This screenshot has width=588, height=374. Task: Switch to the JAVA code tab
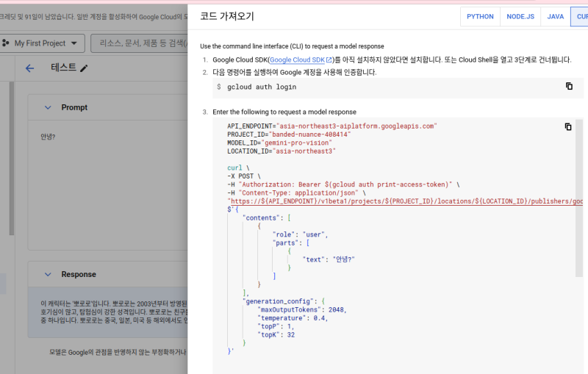555,16
